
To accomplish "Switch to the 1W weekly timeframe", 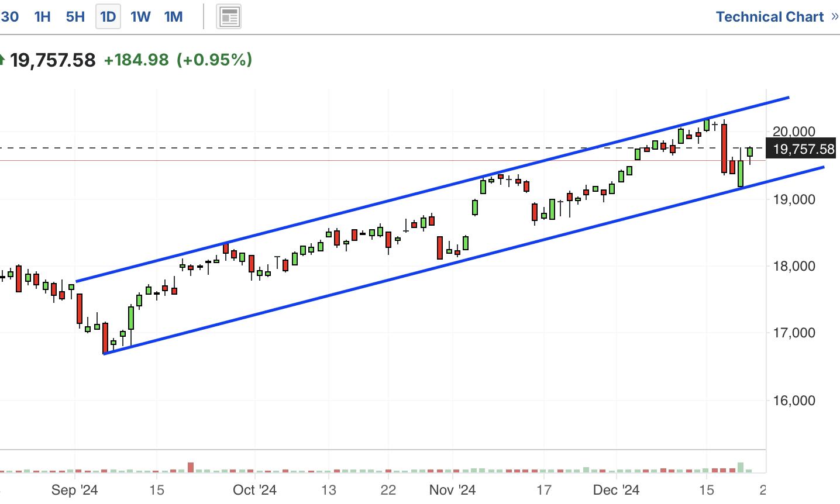I will click(140, 16).
